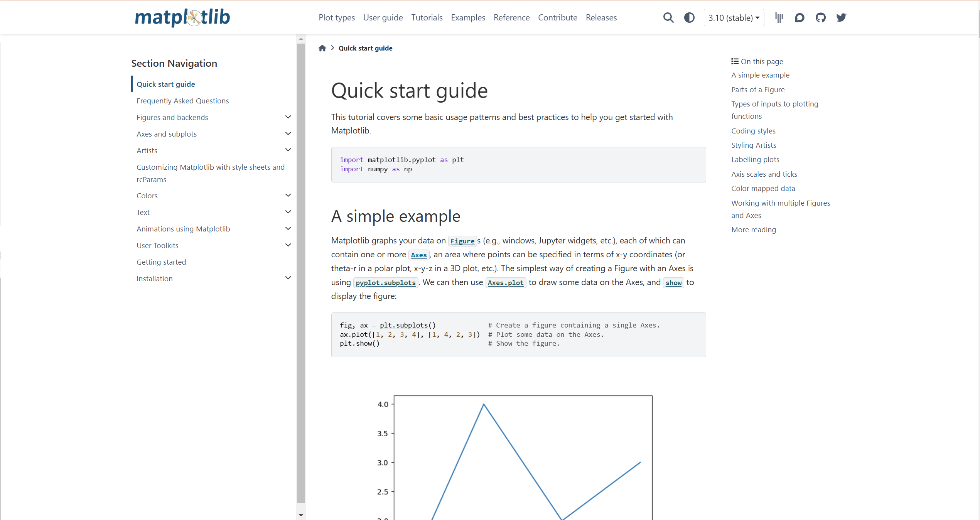Expand Axes and subplots section
Viewport: 980px width, 520px height.
point(288,133)
